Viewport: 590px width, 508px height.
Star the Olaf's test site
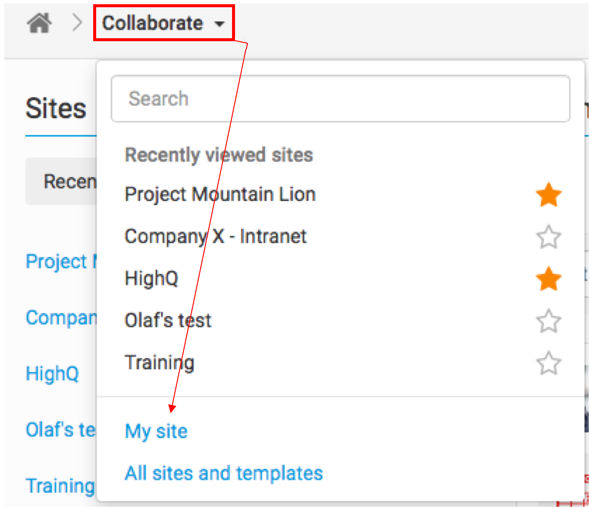point(549,321)
